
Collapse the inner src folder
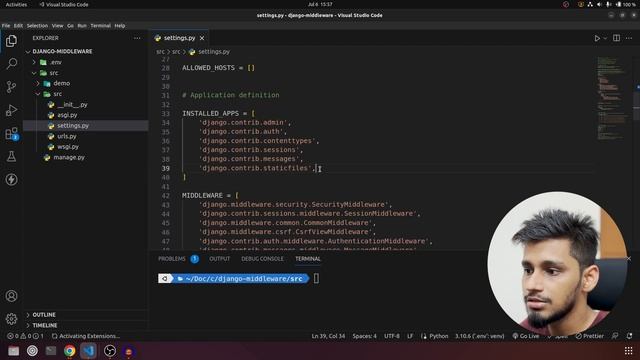58,94
